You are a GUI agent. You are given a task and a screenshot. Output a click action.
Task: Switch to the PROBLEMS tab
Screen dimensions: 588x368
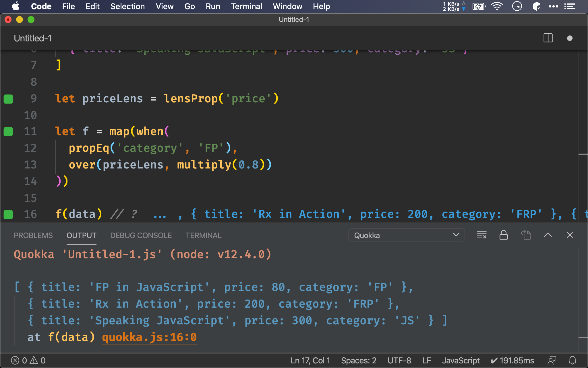pyautogui.click(x=33, y=235)
